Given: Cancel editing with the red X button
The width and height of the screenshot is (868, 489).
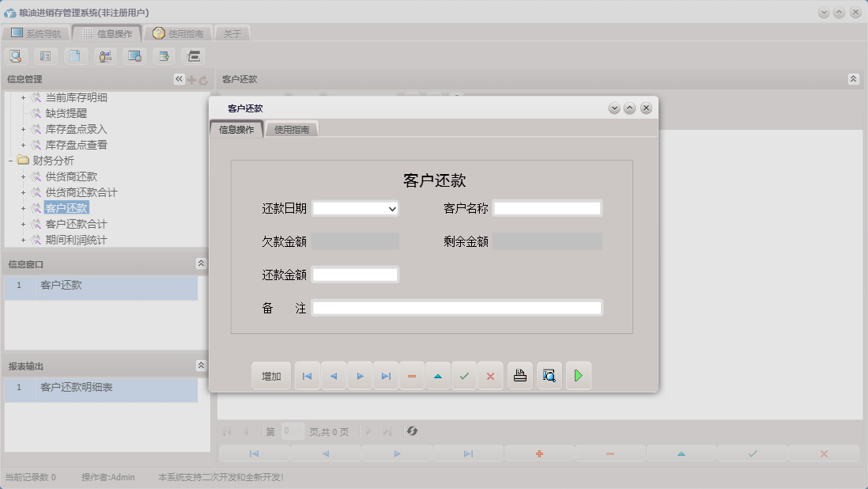Looking at the screenshot, I should (x=490, y=375).
